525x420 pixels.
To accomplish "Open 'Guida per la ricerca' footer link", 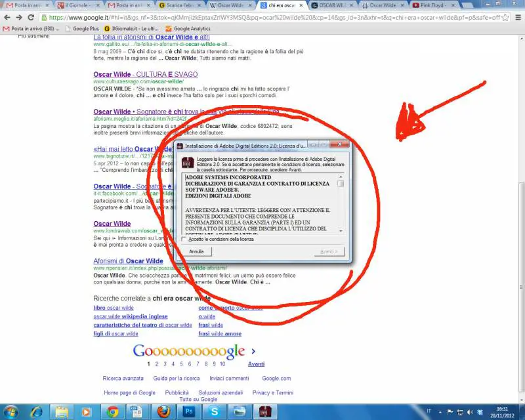I will pyautogui.click(x=177, y=379).
